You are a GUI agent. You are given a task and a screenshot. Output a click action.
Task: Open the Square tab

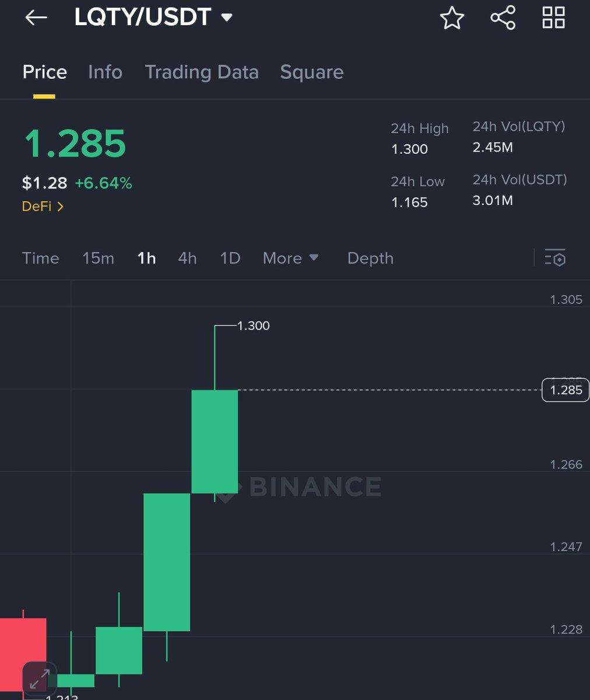pos(312,72)
